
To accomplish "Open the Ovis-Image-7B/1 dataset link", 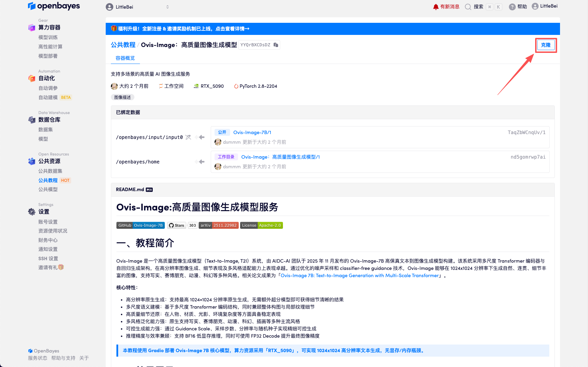I will [252, 132].
